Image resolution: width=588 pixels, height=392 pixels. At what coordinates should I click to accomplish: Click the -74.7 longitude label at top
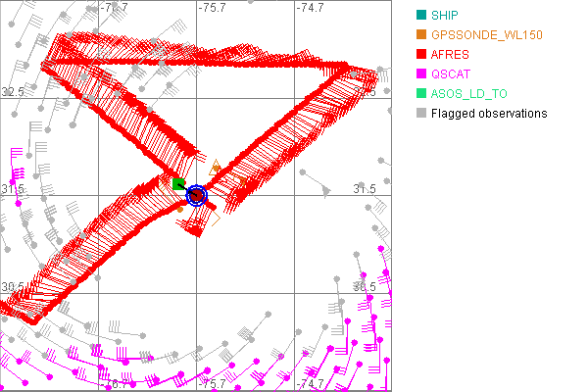click(310, 8)
